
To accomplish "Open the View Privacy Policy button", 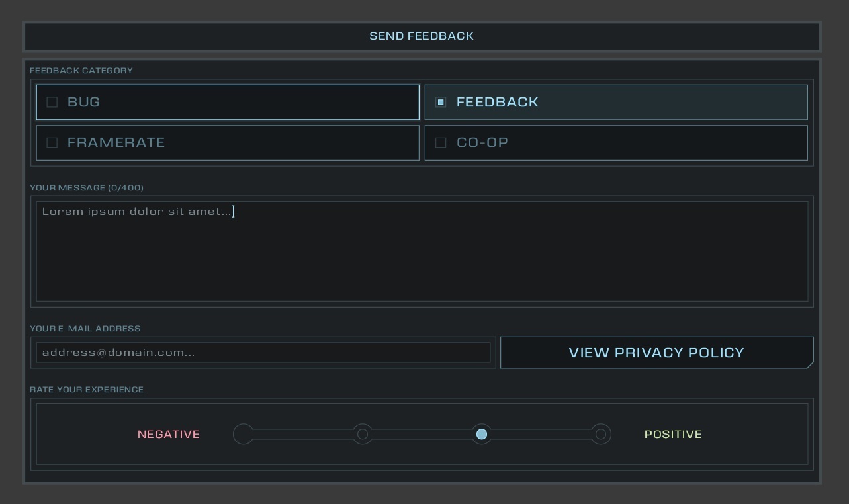I will pos(656,353).
